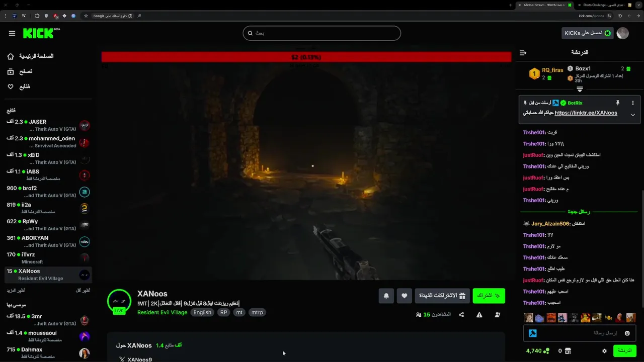
Task: Select the XANoos channel in the sidebar
Action: tap(48, 275)
